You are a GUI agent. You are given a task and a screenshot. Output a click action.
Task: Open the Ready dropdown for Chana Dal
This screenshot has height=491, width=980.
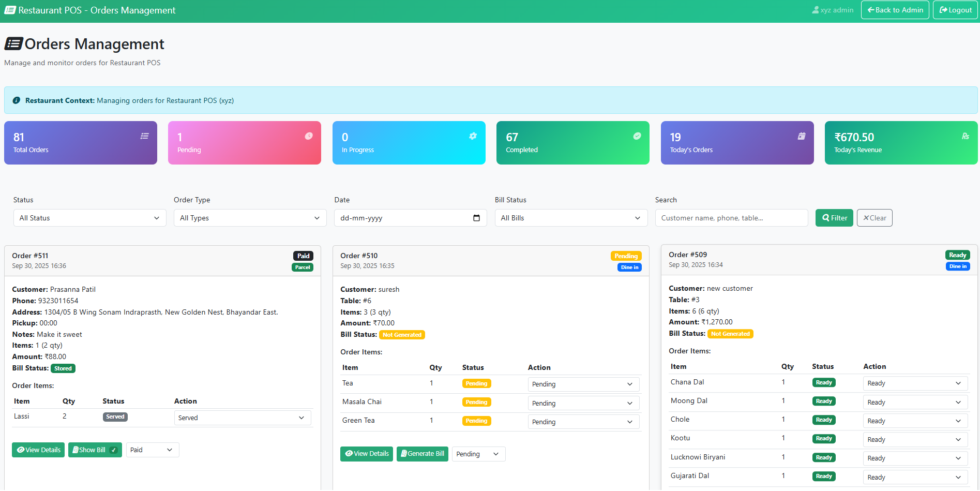point(914,383)
